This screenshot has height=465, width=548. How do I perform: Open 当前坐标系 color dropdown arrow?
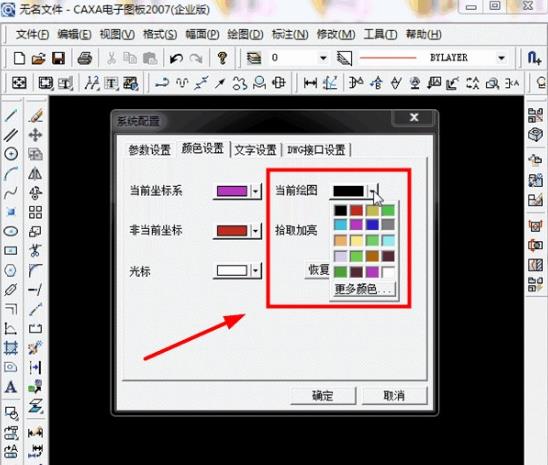tap(255, 191)
